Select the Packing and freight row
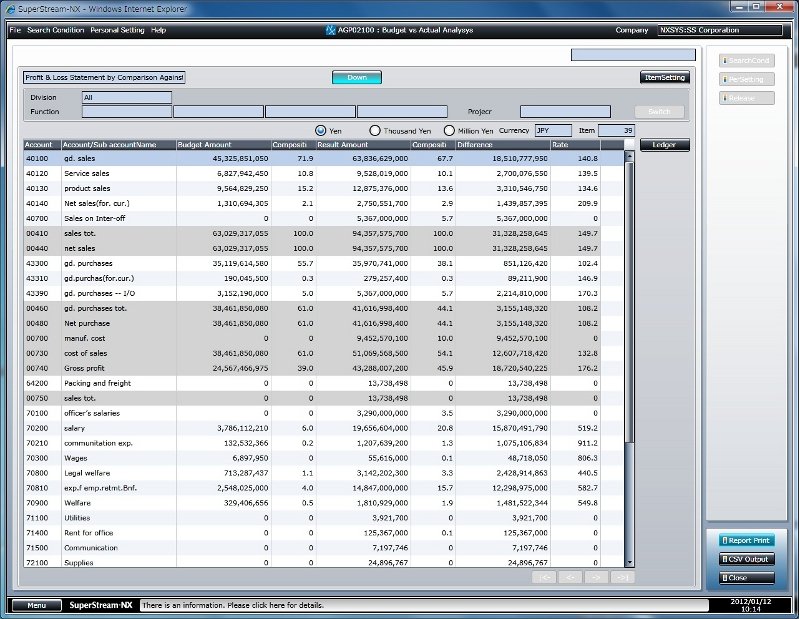The image size is (800, 619). [x=323, y=383]
